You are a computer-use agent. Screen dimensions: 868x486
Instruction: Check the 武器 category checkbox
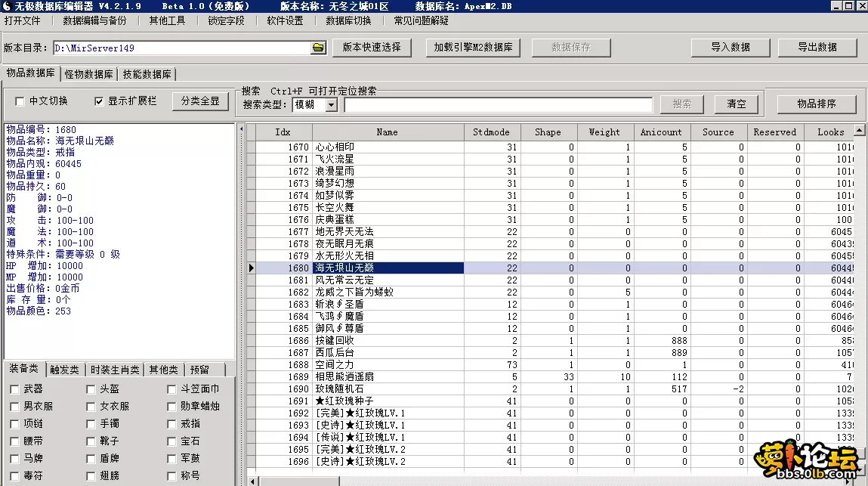tap(15, 389)
